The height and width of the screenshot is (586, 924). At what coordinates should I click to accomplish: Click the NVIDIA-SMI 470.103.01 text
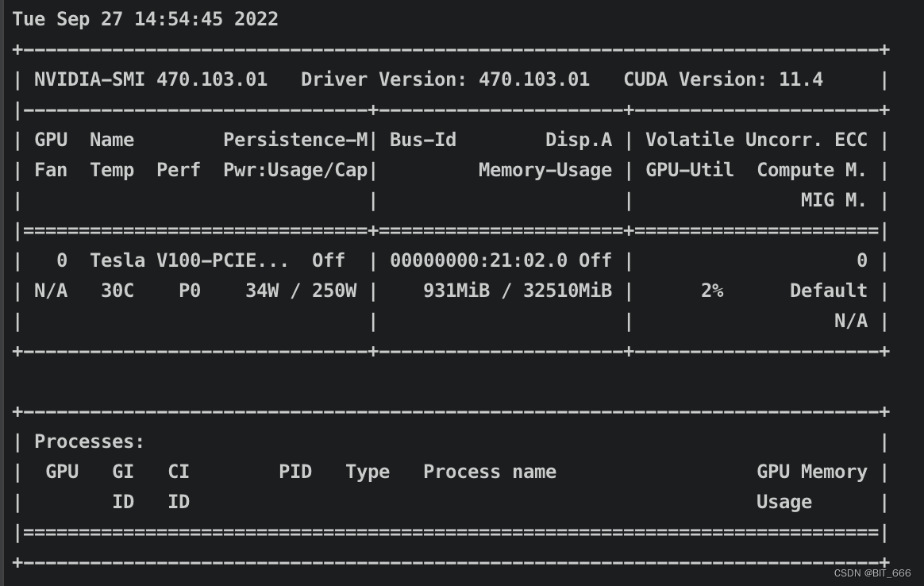coord(151,79)
